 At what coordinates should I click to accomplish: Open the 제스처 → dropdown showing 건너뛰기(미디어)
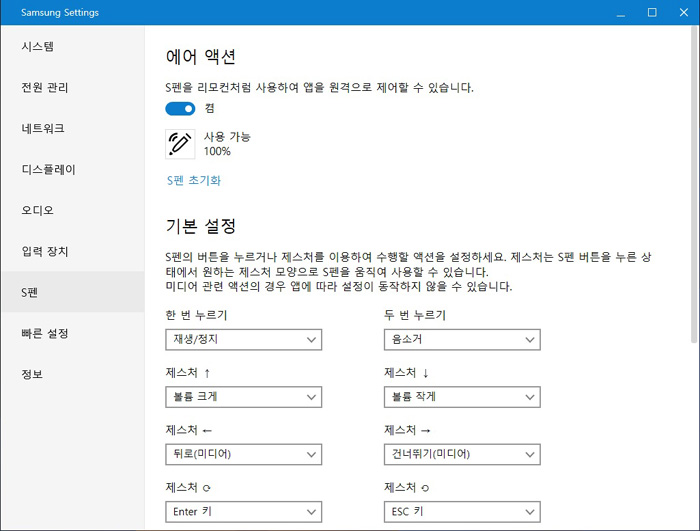(x=462, y=454)
